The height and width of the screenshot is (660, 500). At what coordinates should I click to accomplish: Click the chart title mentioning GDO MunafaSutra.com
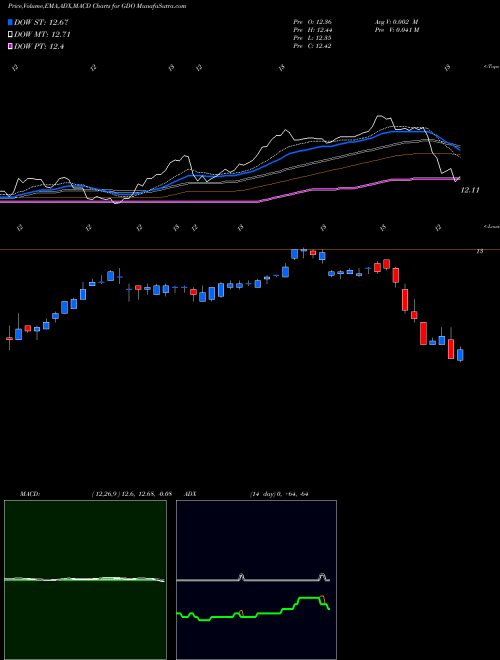coord(97,7)
